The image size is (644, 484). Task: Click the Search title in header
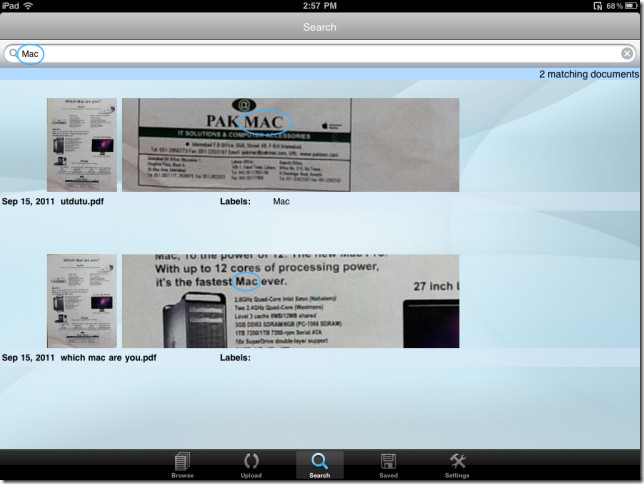pos(320,27)
